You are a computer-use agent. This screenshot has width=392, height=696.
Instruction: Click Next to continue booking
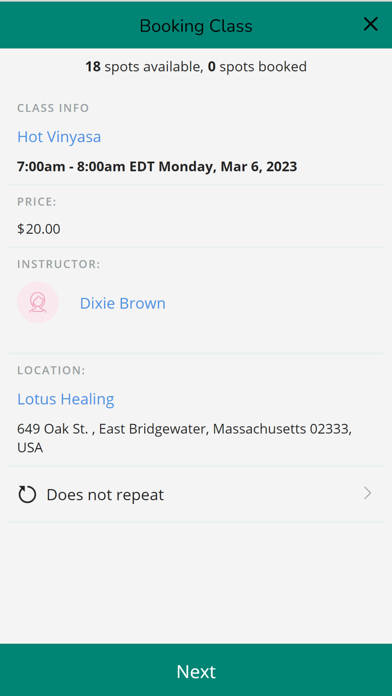click(196, 670)
